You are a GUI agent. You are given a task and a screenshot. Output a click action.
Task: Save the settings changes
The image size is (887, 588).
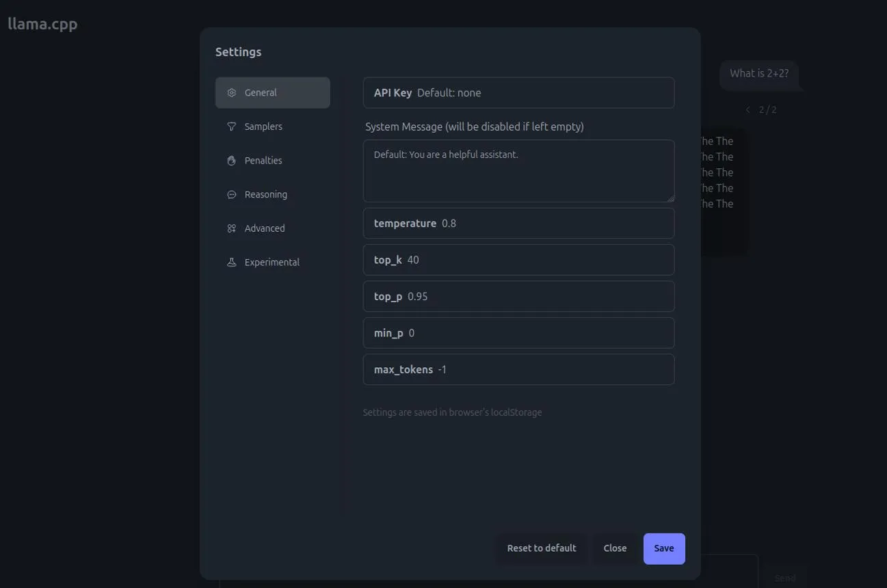664,548
